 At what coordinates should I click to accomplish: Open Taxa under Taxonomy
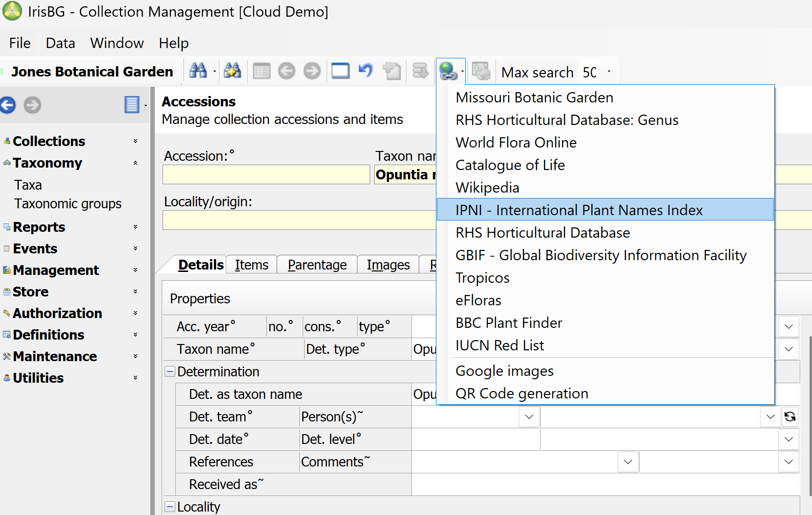(28, 185)
